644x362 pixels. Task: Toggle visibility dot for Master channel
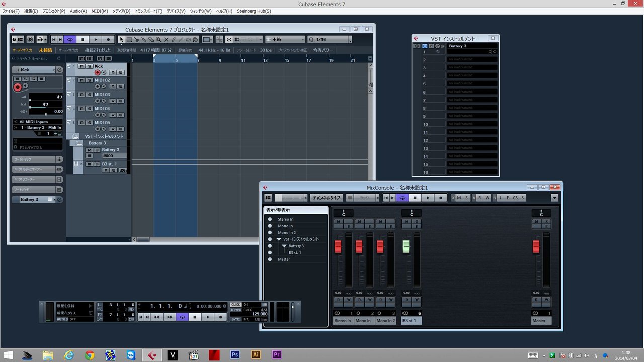pyautogui.click(x=270, y=259)
